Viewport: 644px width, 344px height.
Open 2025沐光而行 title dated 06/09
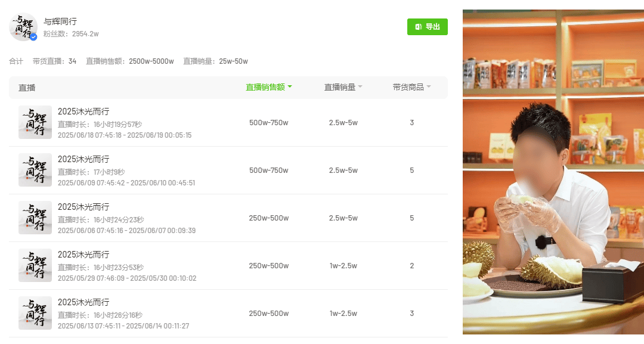[x=83, y=159]
